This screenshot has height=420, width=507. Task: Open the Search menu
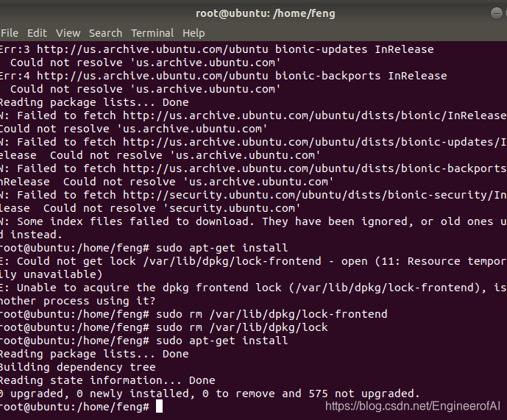tap(105, 33)
